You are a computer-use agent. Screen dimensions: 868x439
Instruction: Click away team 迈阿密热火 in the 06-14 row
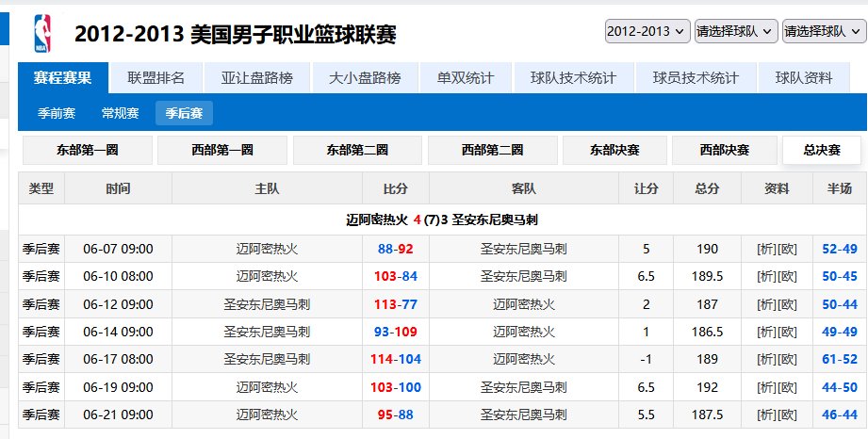524,332
